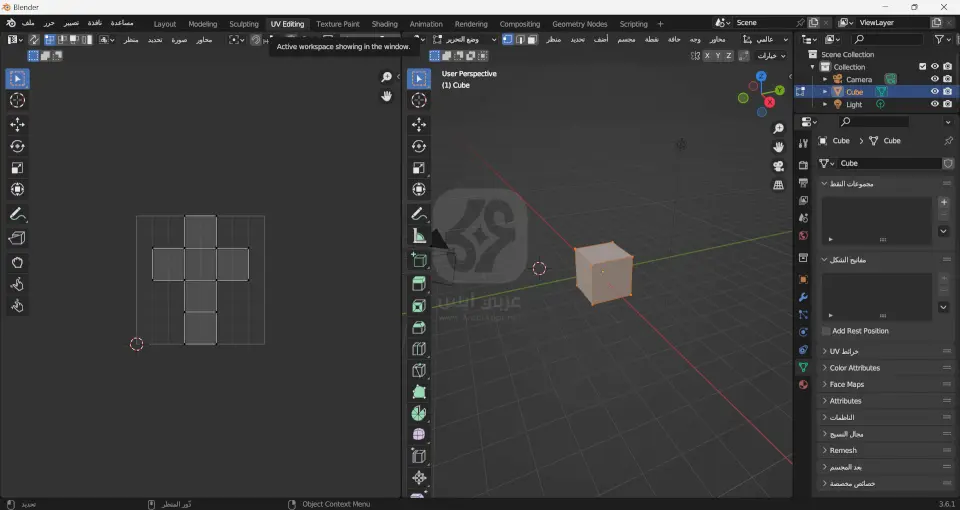Select the Scale tool in UV editor
The height and width of the screenshot is (510, 960).
(x=17, y=168)
